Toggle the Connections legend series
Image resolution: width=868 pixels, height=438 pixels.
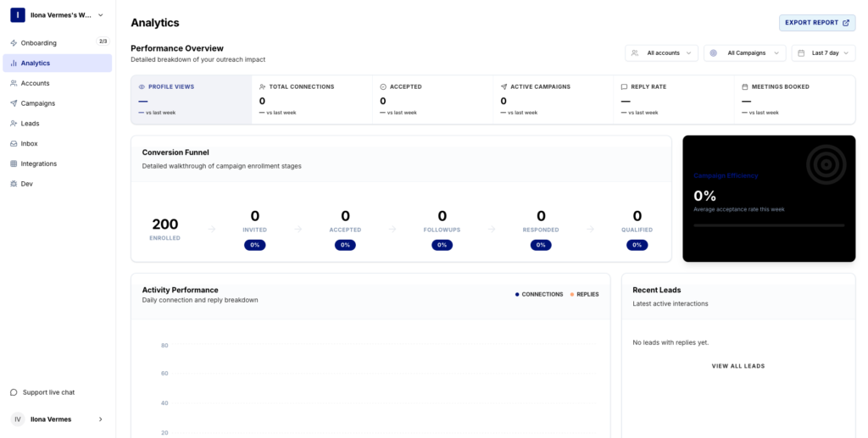click(x=539, y=294)
